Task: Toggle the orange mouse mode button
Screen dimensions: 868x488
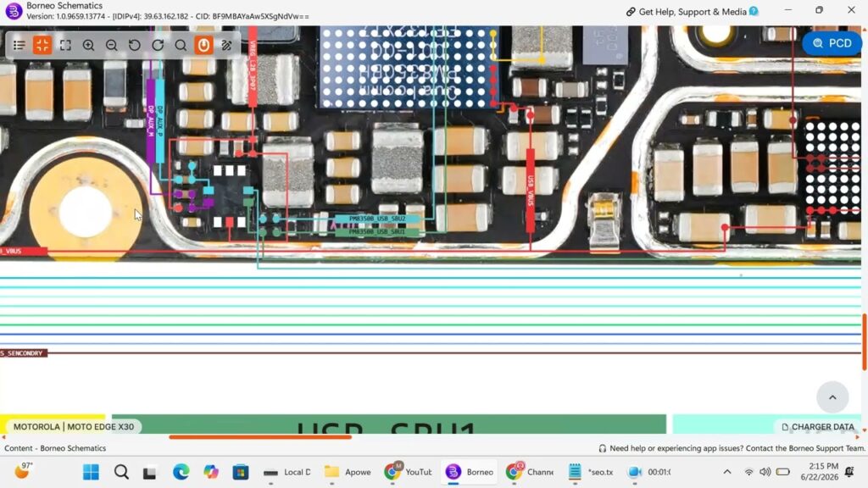Action: [203, 46]
